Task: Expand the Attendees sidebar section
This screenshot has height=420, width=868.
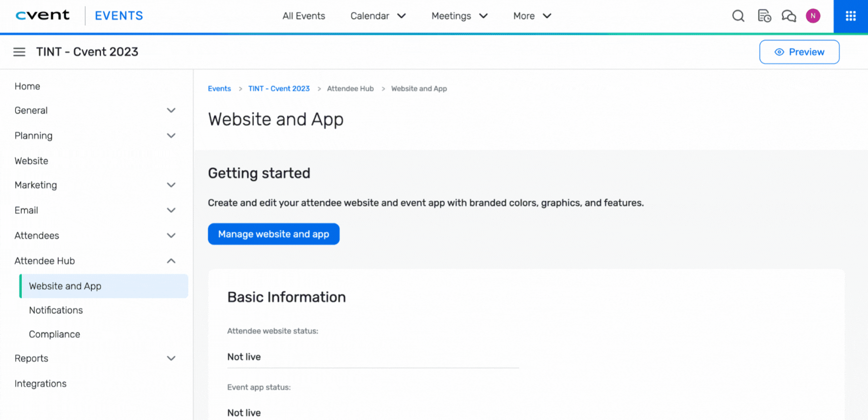Action: tap(95, 236)
